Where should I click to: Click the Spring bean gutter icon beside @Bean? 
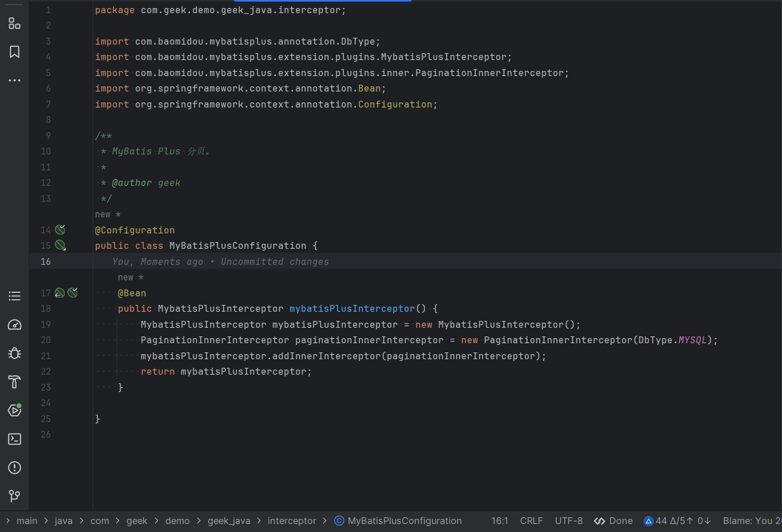[59, 292]
